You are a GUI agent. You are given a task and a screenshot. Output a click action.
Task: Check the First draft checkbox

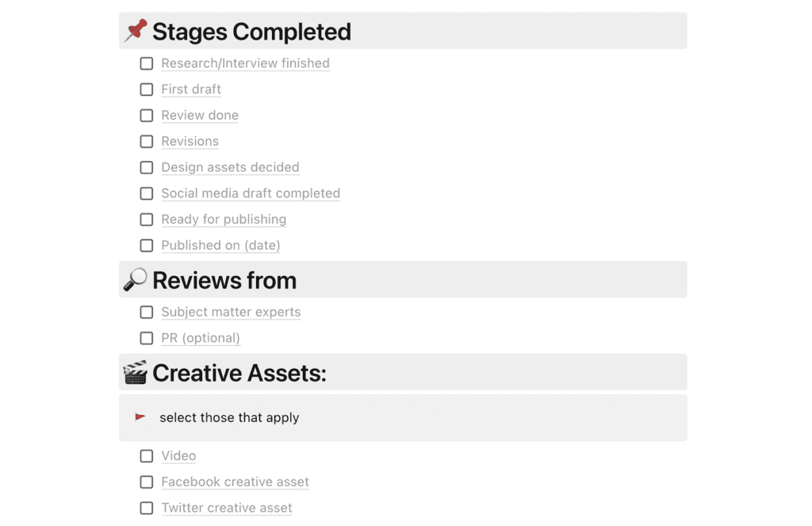coord(146,89)
